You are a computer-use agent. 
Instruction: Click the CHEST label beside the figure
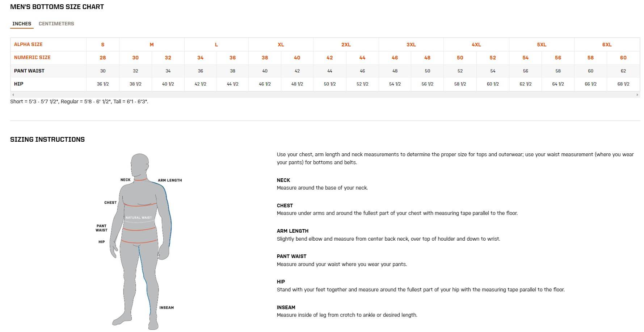point(110,203)
